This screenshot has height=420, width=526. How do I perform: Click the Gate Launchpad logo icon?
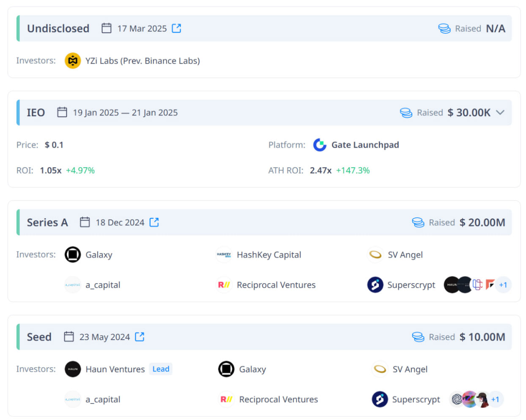click(x=320, y=145)
